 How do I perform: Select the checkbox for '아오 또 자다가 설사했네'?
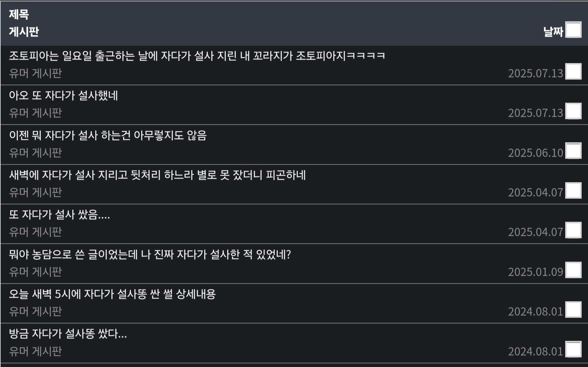pos(573,111)
